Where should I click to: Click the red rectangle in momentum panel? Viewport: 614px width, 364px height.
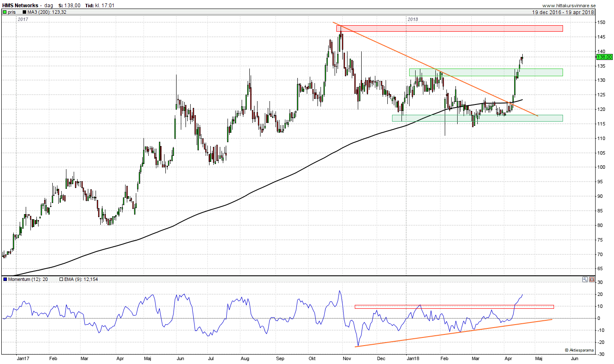[x=454, y=307]
